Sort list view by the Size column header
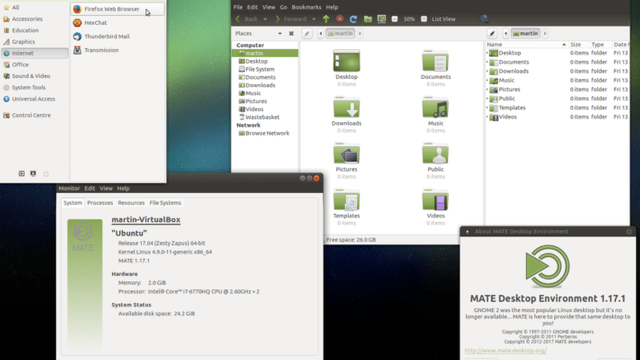 point(578,44)
